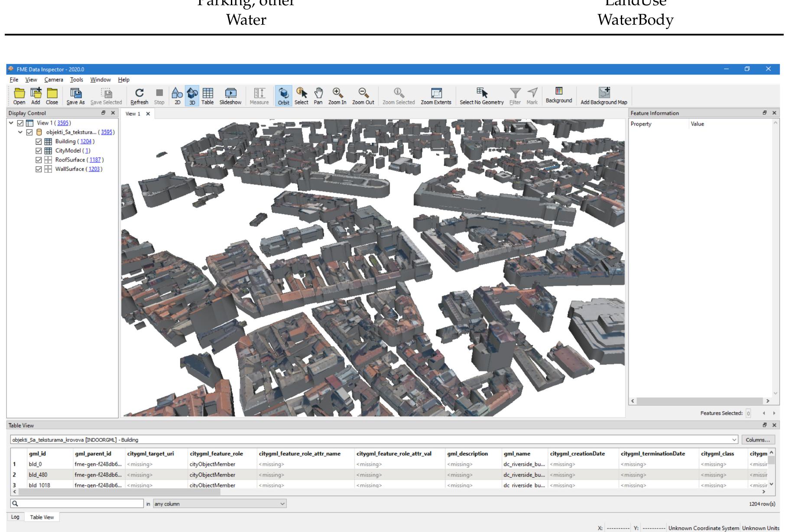Open the Camera menu

(54, 80)
